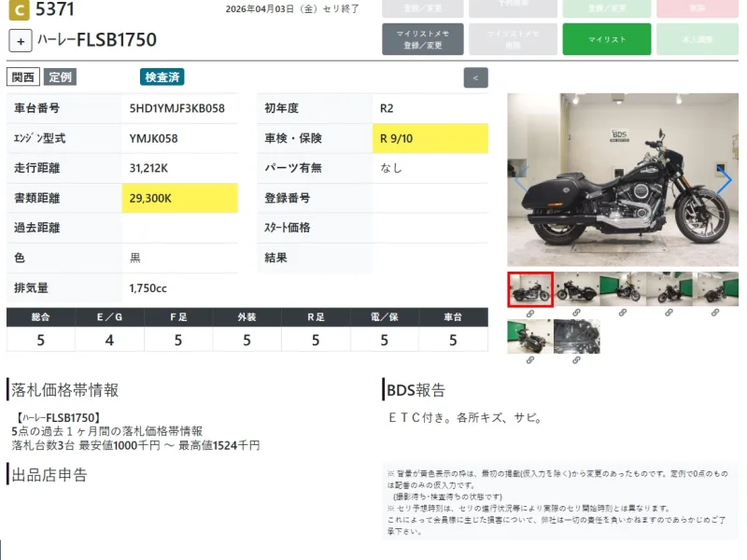Go to the previous photo with the left arrow

click(x=521, y=180)
